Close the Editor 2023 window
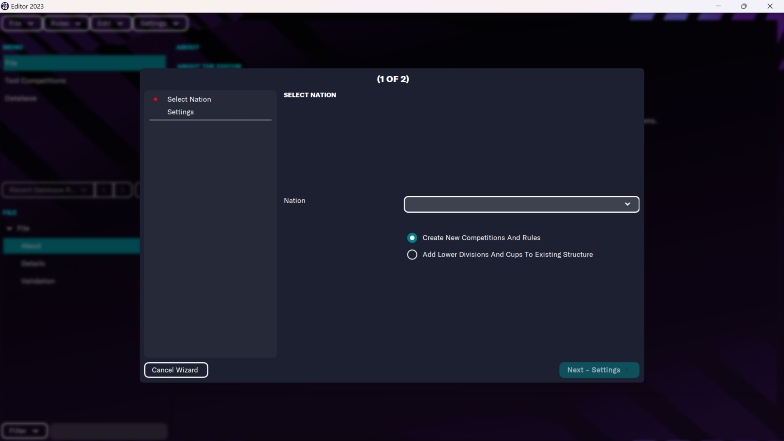The image size is (784, 441). coord(770,6)
